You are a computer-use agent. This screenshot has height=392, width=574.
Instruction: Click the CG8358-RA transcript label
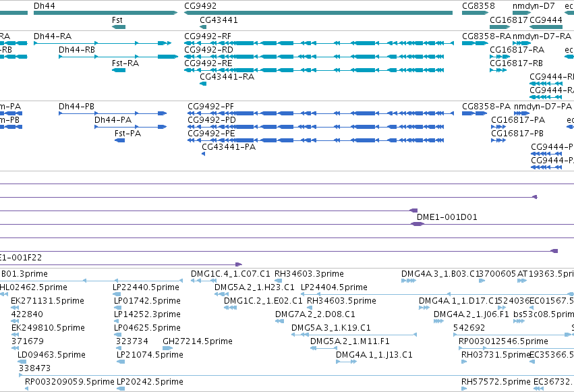tap(486, 36)
